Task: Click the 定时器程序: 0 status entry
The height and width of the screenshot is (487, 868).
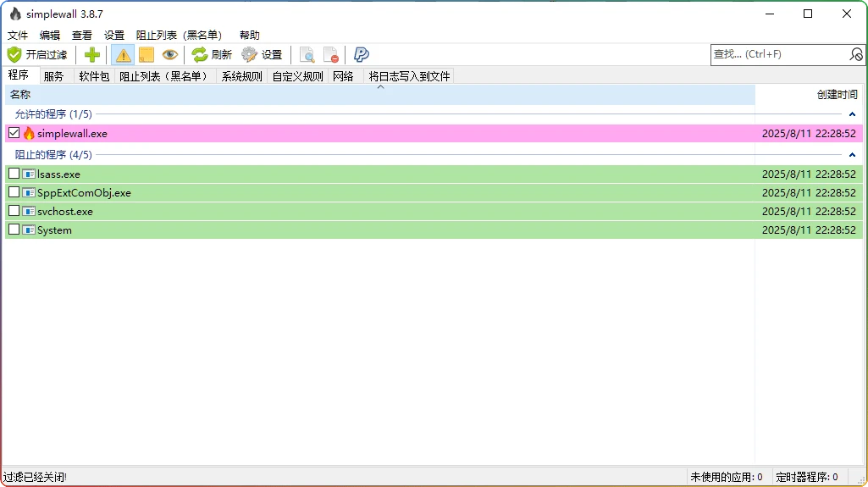Action: pyautogui.click(x=807, y=477)
